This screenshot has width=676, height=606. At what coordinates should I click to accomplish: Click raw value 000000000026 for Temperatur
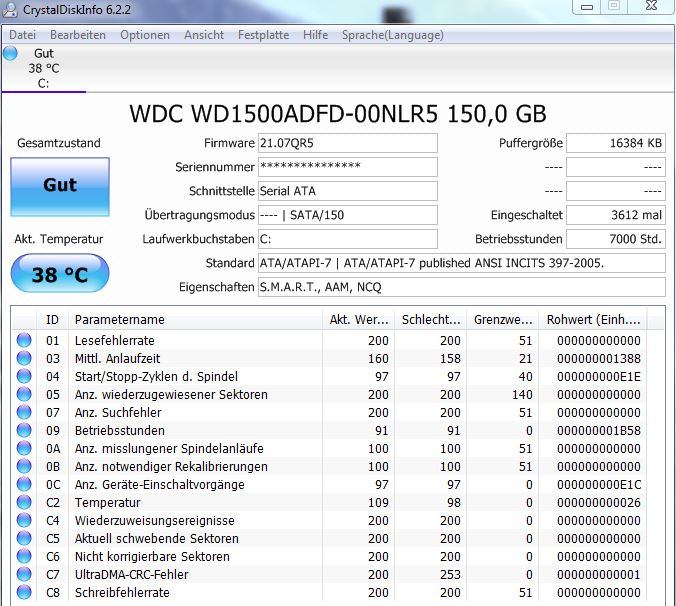coord(599,503)
